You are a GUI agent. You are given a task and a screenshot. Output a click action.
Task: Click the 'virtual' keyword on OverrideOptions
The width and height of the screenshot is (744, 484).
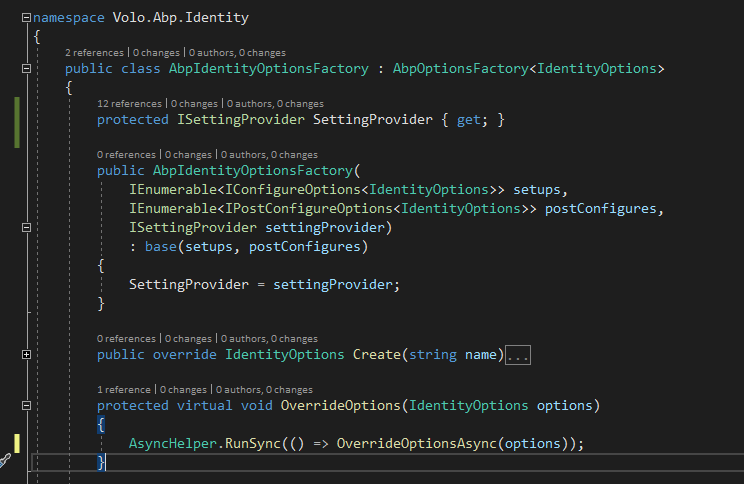(x=205, y=406)
